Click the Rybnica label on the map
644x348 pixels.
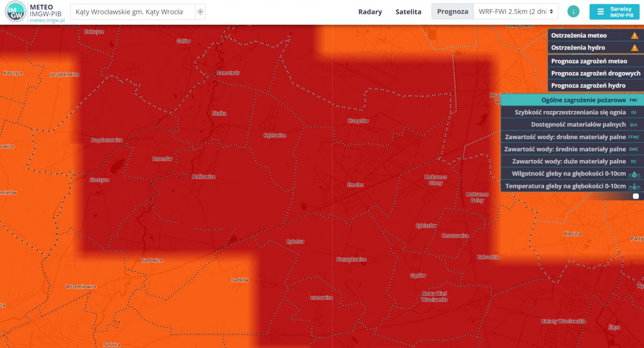[295, 242]
